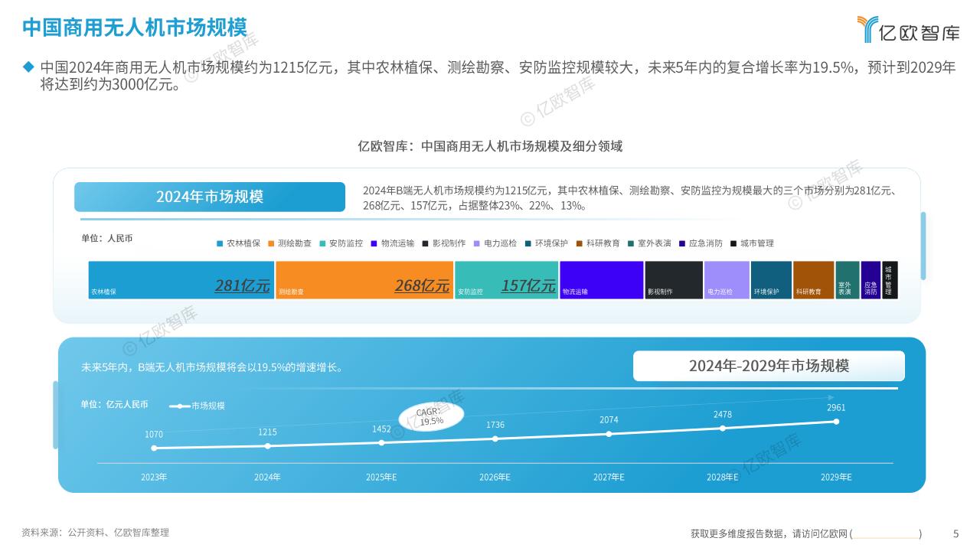The image size is (980, 551).
Task: Click the 测绘勘查 legend color swatch
Action: point(271,243)
